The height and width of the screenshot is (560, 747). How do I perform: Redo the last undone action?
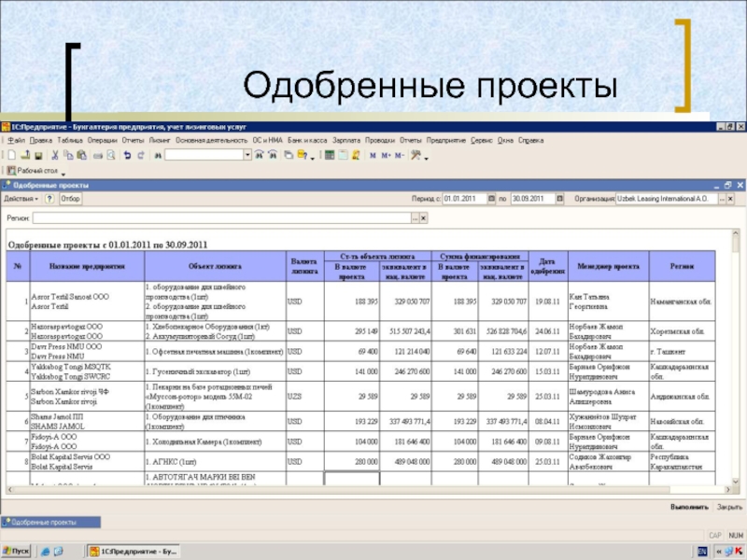click(x=141, y=155)
